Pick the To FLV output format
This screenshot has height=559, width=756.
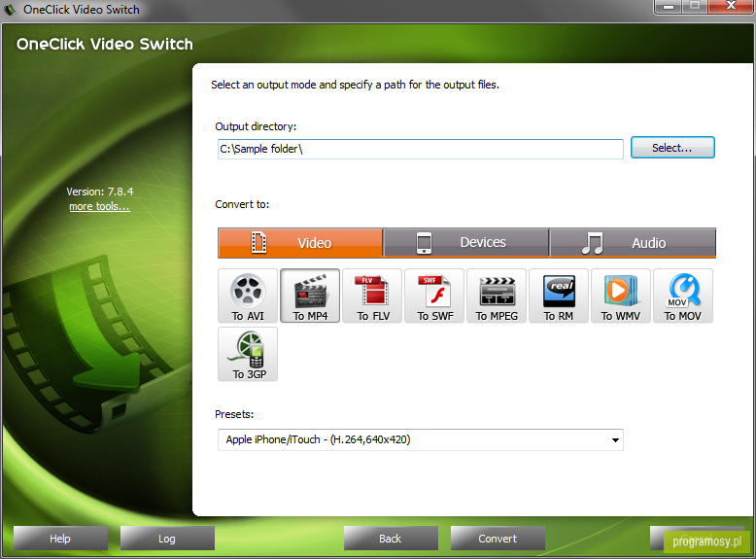[372, 296]
